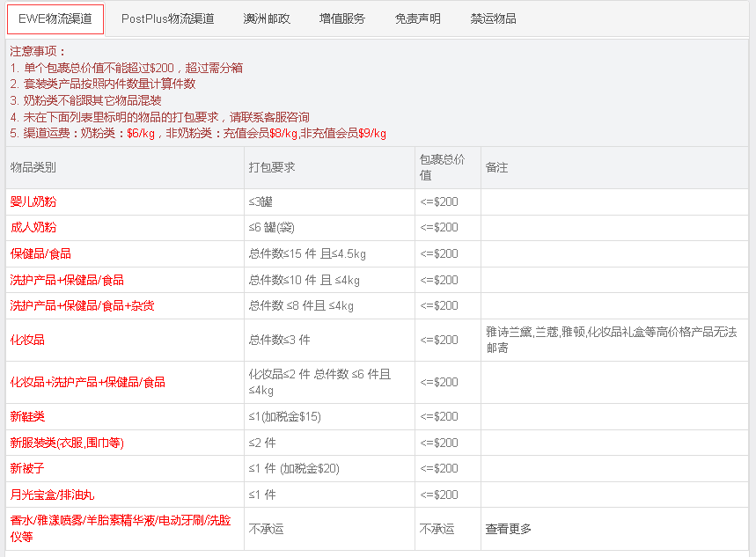The image size is (756, 557).
Task: Open the 增值服务 tab
Action: click(342, 19)
